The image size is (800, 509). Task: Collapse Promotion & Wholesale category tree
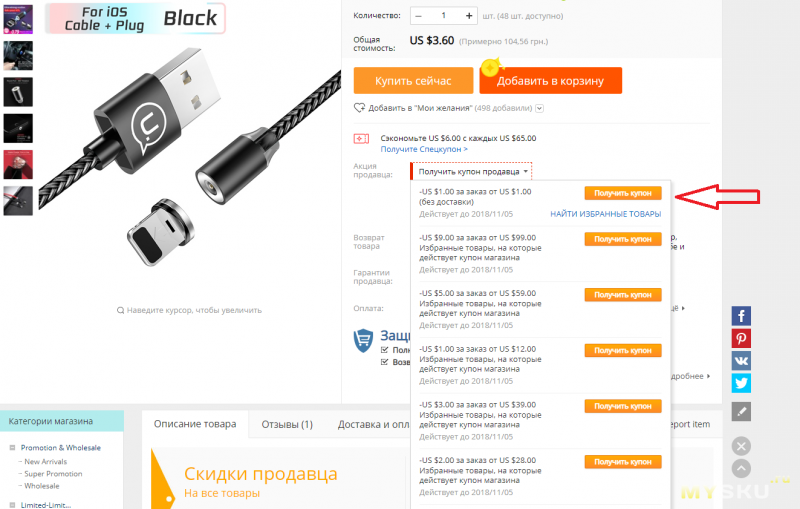coord(12,448)
